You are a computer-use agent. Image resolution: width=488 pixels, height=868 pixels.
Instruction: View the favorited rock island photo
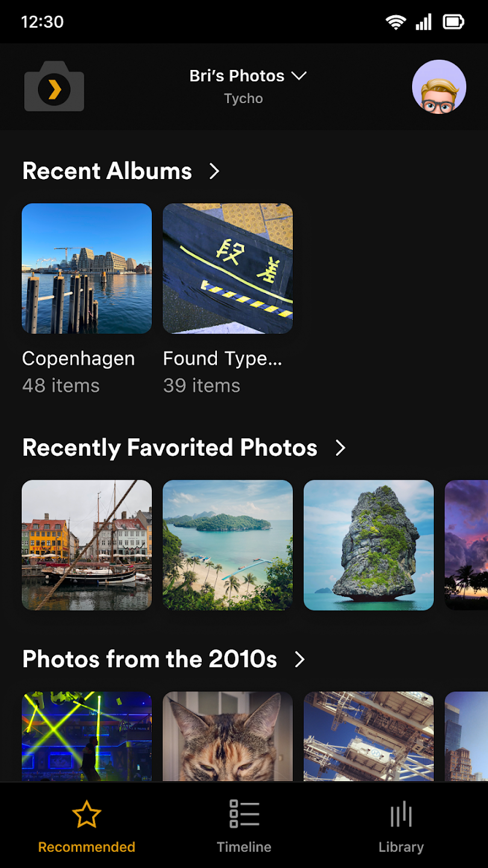click(369, 545)
